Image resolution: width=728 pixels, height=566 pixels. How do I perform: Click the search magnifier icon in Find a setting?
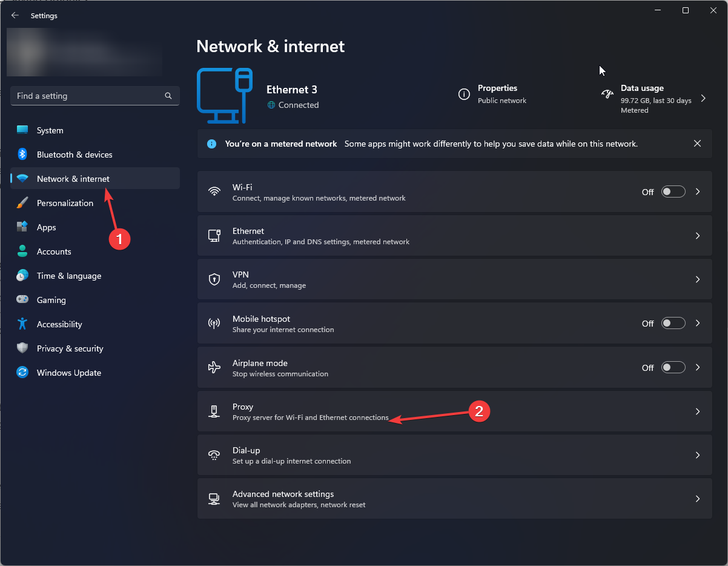(x=168, y=96)
